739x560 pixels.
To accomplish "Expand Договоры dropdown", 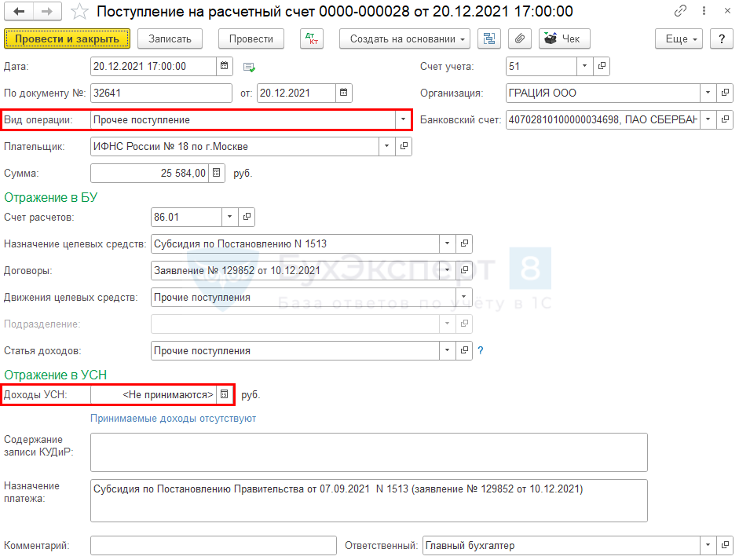I will click(x=448, y=270).
